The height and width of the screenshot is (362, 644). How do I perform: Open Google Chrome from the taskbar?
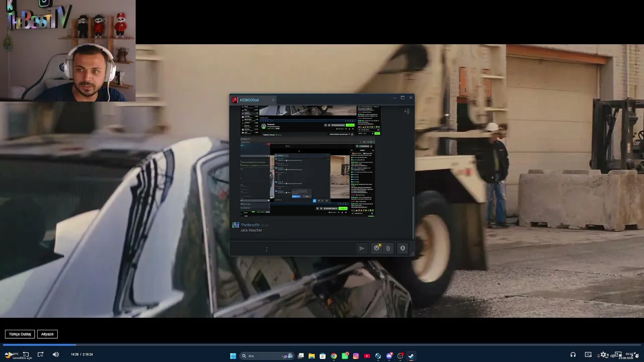click(x=334, y=356)
